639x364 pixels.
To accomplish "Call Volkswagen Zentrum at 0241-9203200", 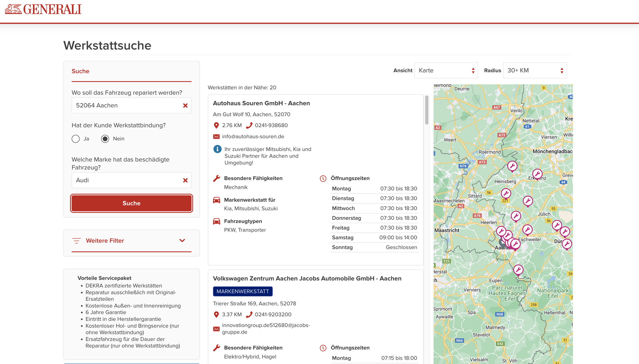I will 273,314.
